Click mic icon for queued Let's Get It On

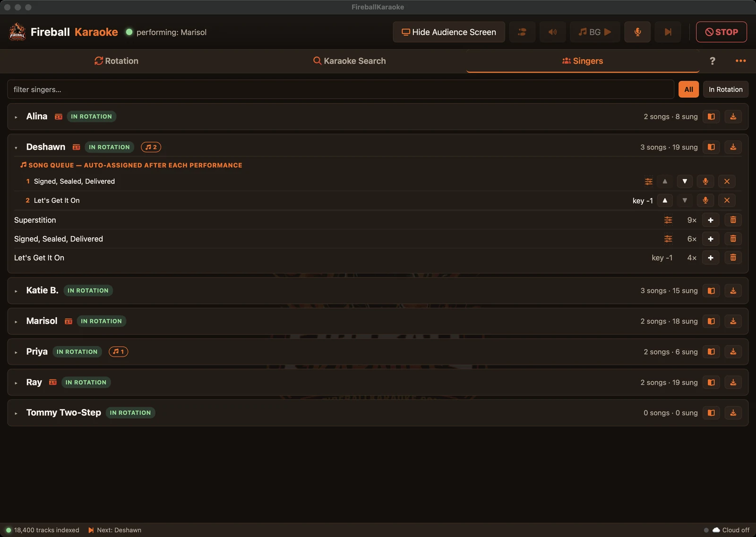(x=705, y=200)
